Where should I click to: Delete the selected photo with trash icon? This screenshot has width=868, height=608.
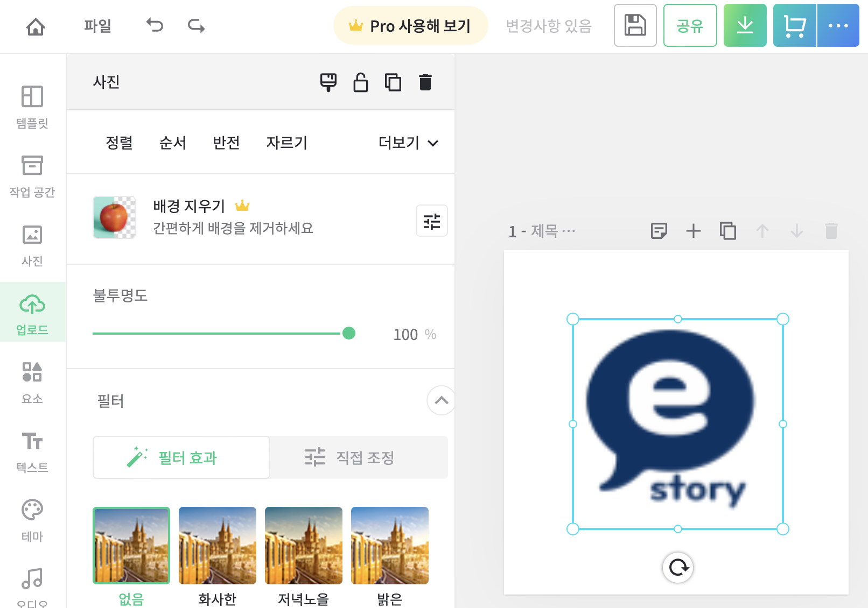(x=425, y=82)
